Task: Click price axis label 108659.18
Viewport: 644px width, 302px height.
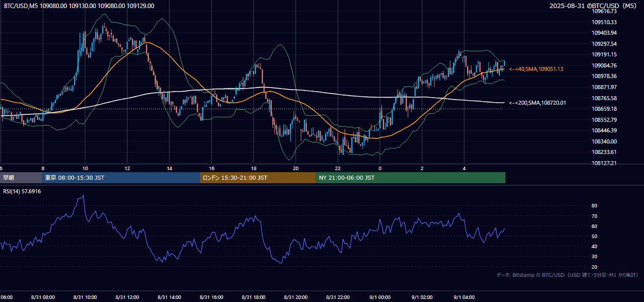Action: point(605,109)
